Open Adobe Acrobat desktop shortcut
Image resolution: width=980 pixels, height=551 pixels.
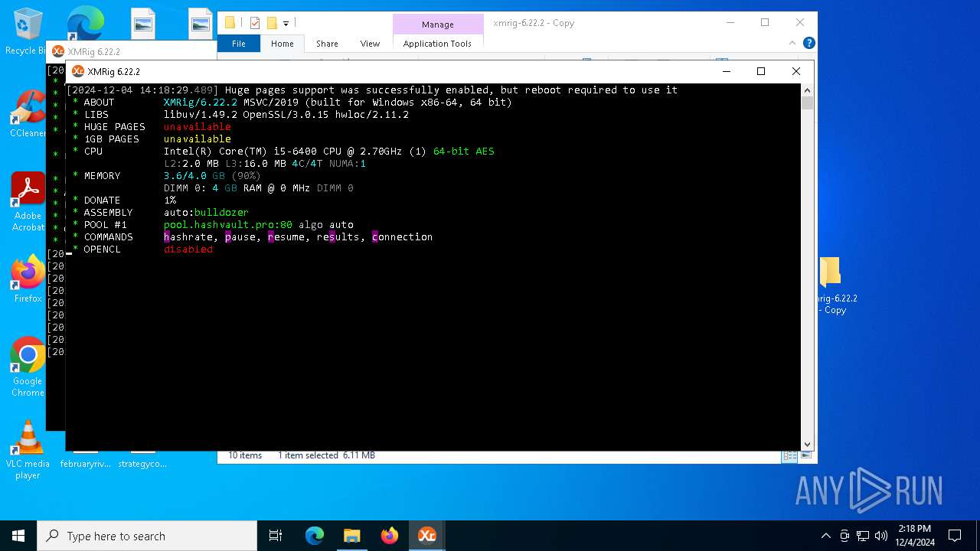pos(28,201)
